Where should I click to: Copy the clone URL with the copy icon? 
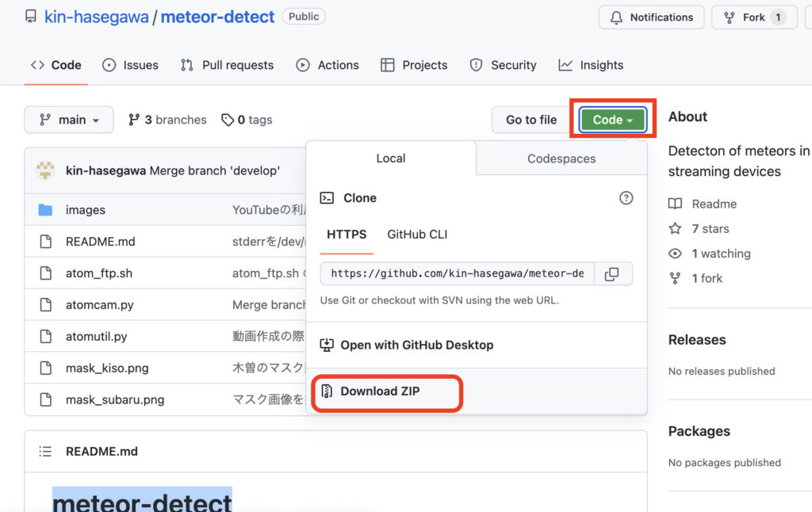click(612, 274)
